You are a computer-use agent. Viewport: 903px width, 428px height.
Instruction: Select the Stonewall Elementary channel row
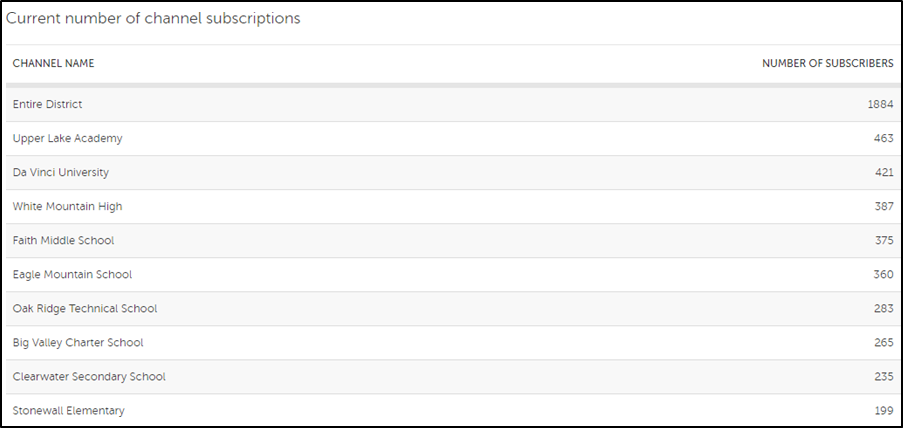pos(68,410)
